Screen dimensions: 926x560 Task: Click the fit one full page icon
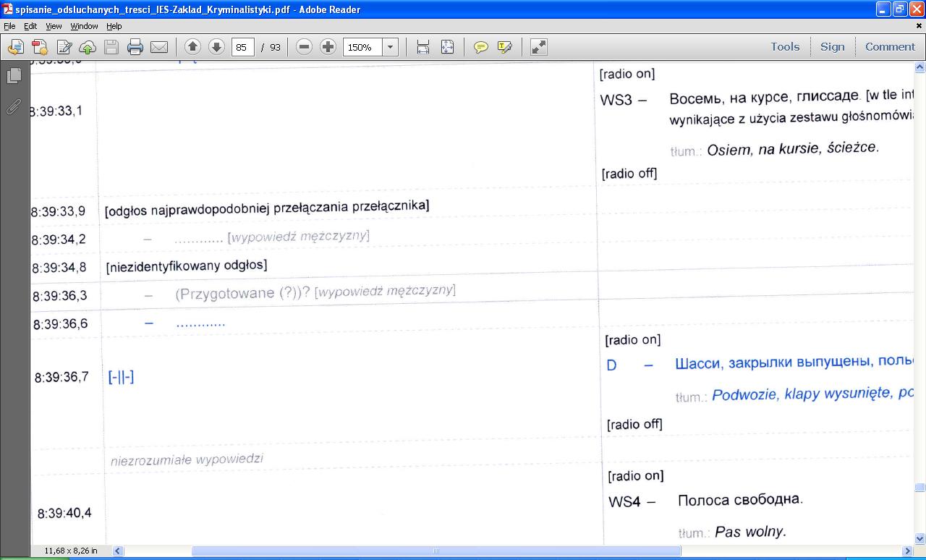[447, 47]
